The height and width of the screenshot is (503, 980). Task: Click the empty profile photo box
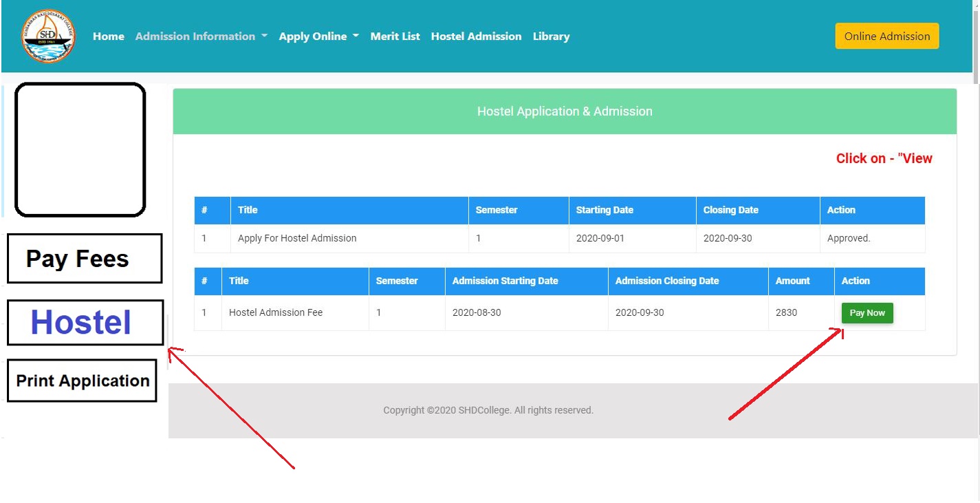coord(80,149)
